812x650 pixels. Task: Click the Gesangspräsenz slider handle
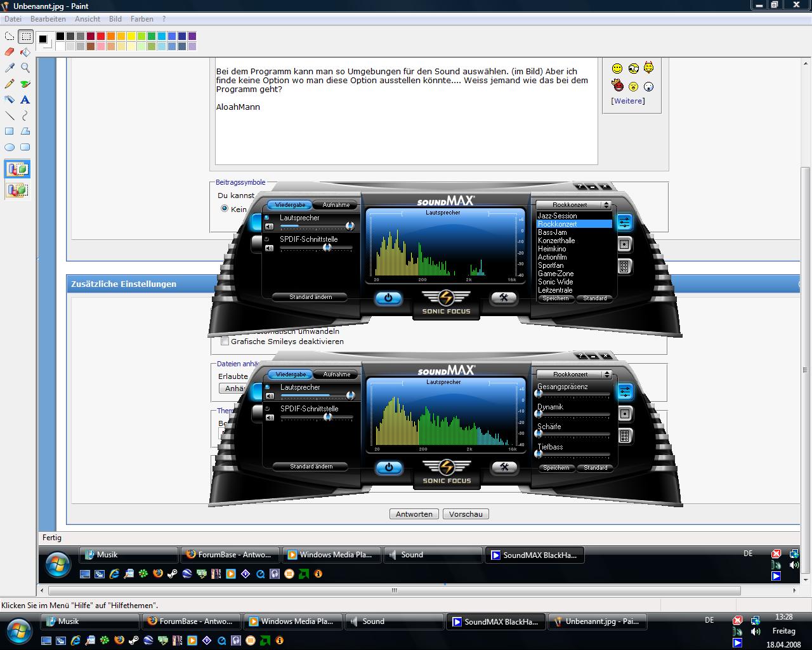point(539,394)
